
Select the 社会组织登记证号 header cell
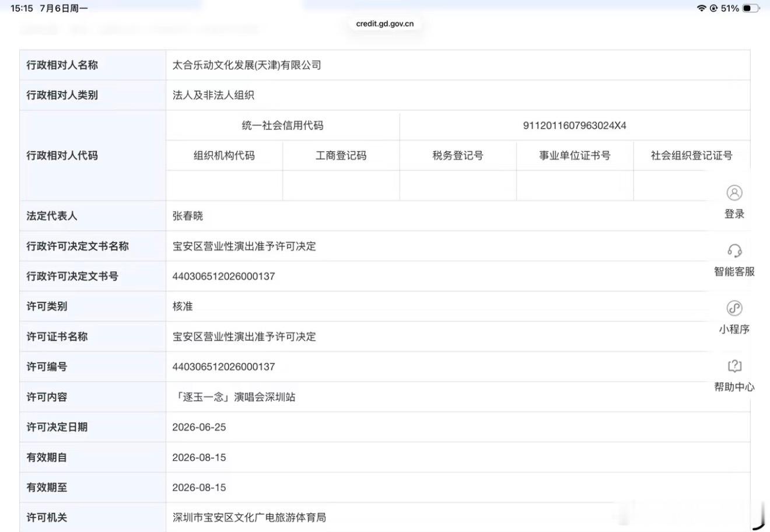pyautogui.click(x=692, y=156)
